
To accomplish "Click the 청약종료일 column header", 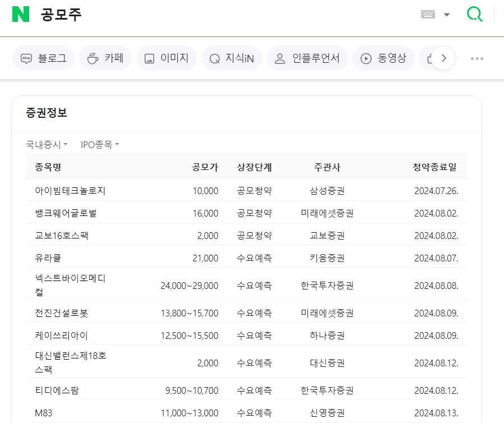I will point(434,167).
